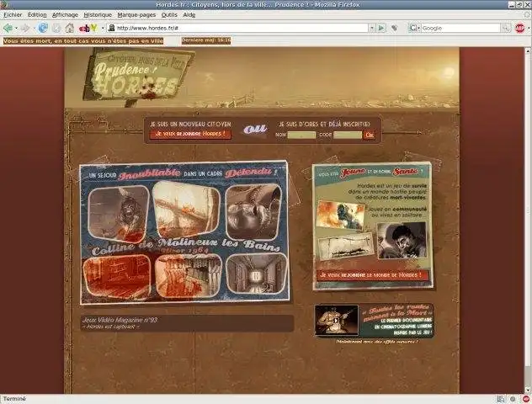
Task: Click the child portrait photo in the flyer
Action: click(402, 240)
